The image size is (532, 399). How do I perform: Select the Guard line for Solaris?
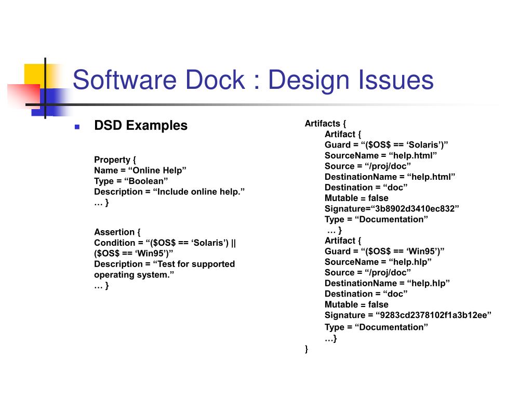click(386, 144)
